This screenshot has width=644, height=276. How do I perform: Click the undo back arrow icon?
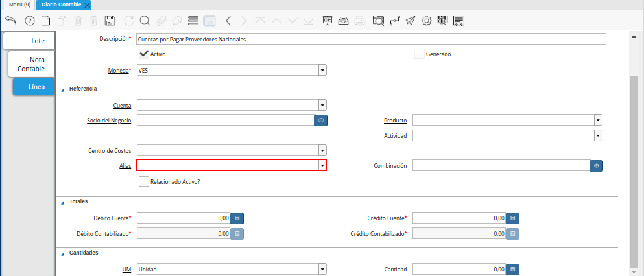tap(10, 21)
